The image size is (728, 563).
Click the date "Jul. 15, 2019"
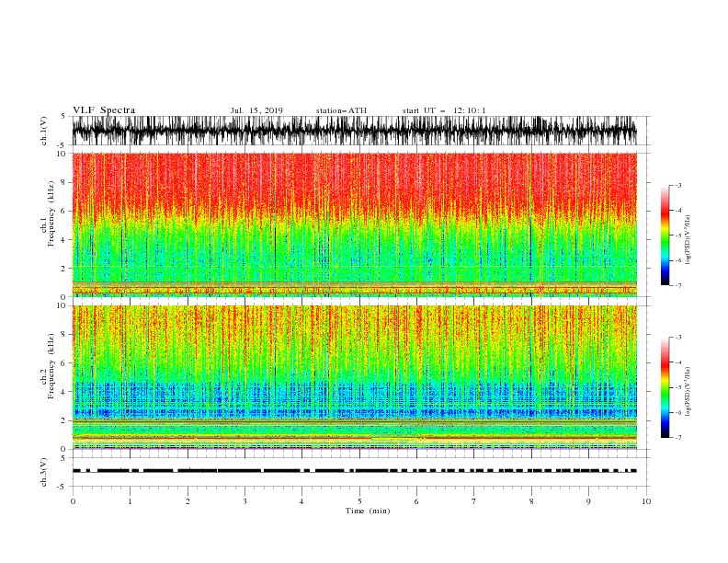[x=256, y=110]
